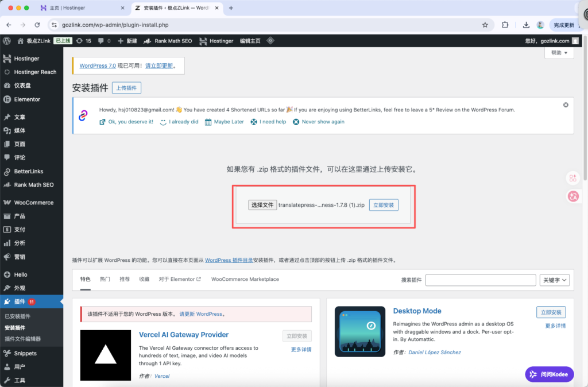Open the browser extensions puzzle icon
588x387 pixels.
505,25
